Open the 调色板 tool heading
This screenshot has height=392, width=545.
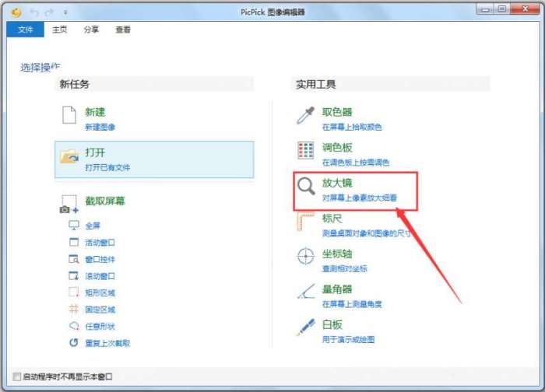337,147
